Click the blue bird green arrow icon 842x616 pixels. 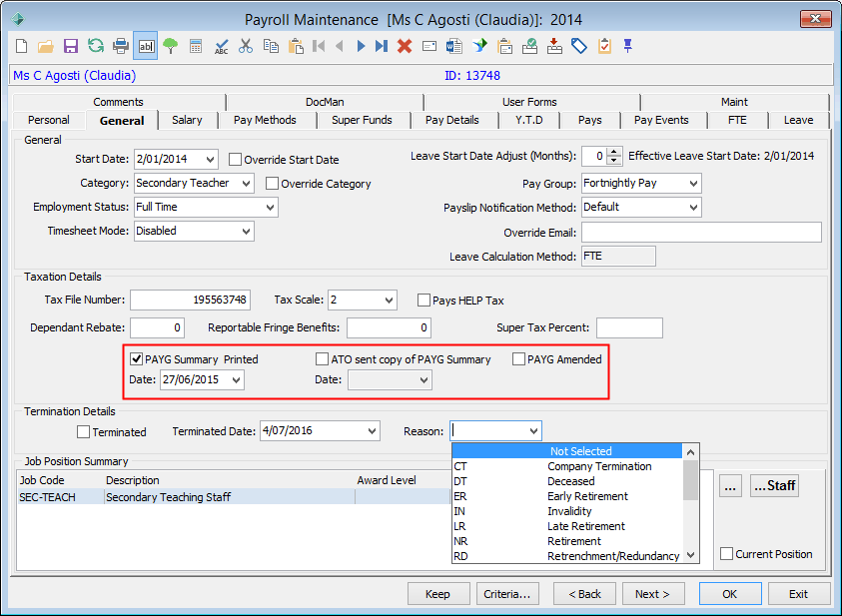point(479,46)
